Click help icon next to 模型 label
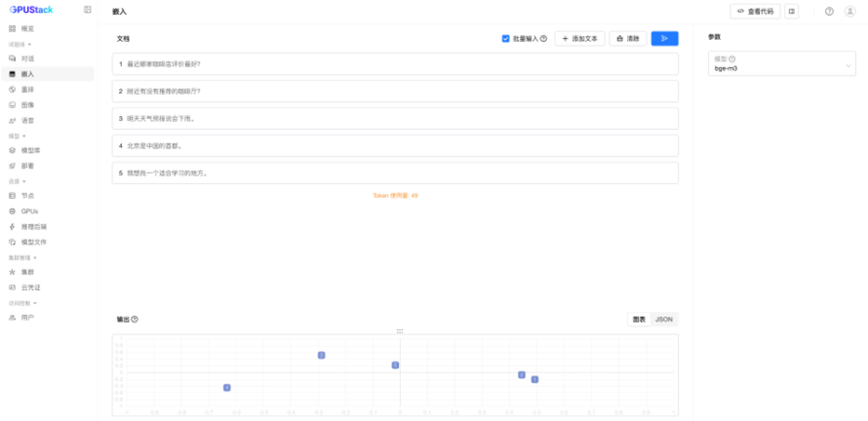The height and width of the screenshot is (421, 868). pos(732,59)
